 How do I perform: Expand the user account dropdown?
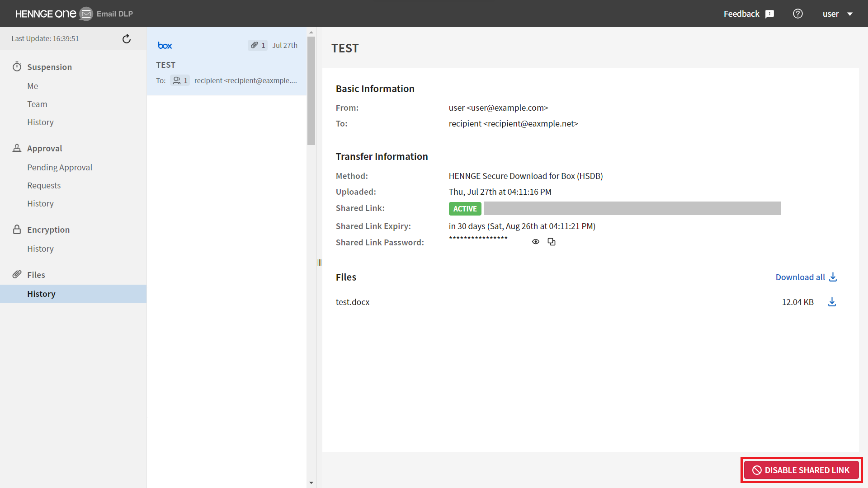838,14
